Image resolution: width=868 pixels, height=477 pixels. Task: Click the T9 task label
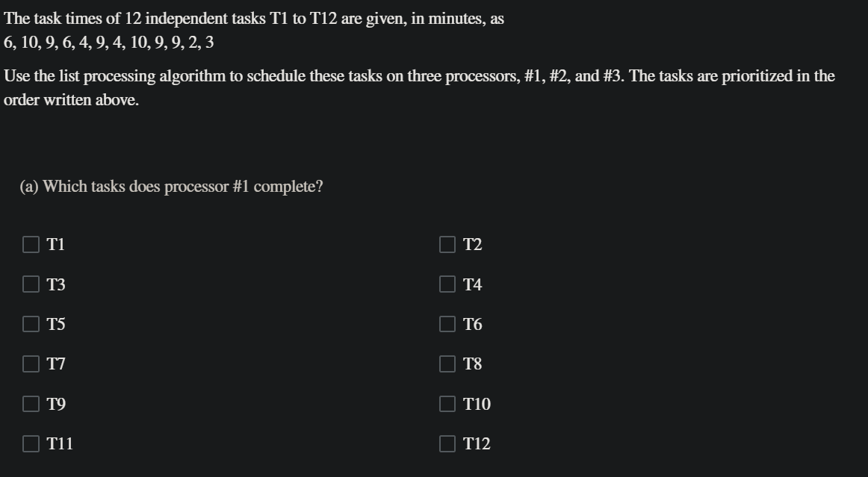(x=55, y=403)
